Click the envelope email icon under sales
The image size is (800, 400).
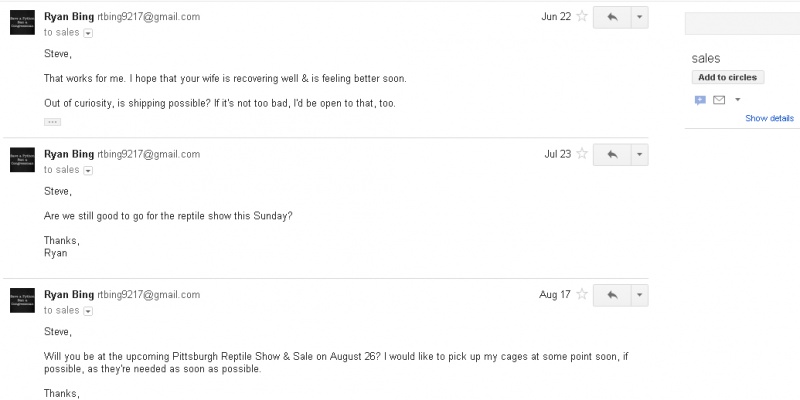[719, 100]
